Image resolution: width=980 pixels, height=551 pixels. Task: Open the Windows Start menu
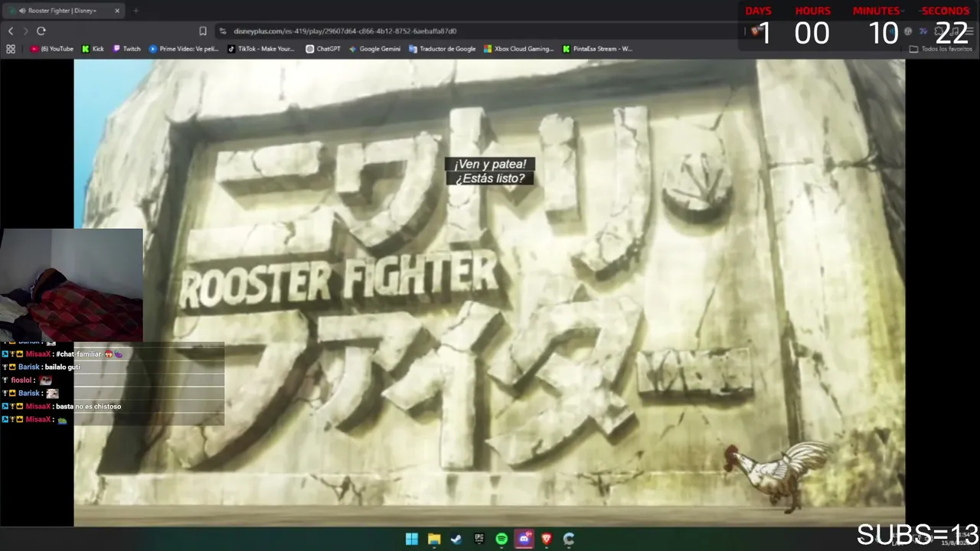pos(411,539)
